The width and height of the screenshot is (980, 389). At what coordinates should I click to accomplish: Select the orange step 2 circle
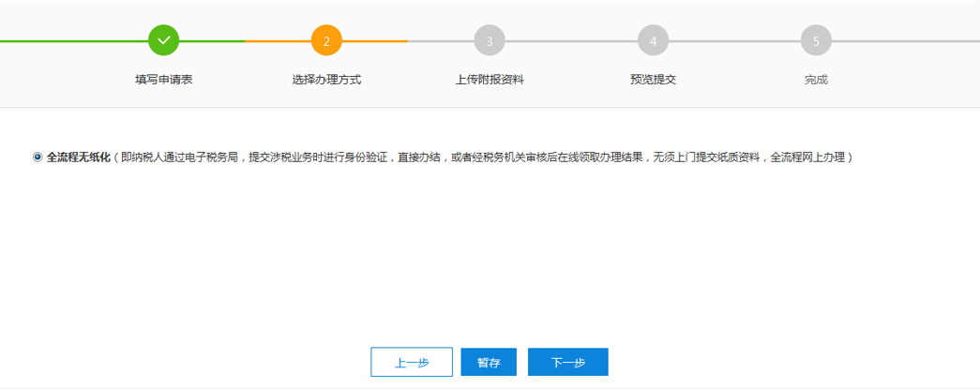pyautogui.click(x=326, y=40)
